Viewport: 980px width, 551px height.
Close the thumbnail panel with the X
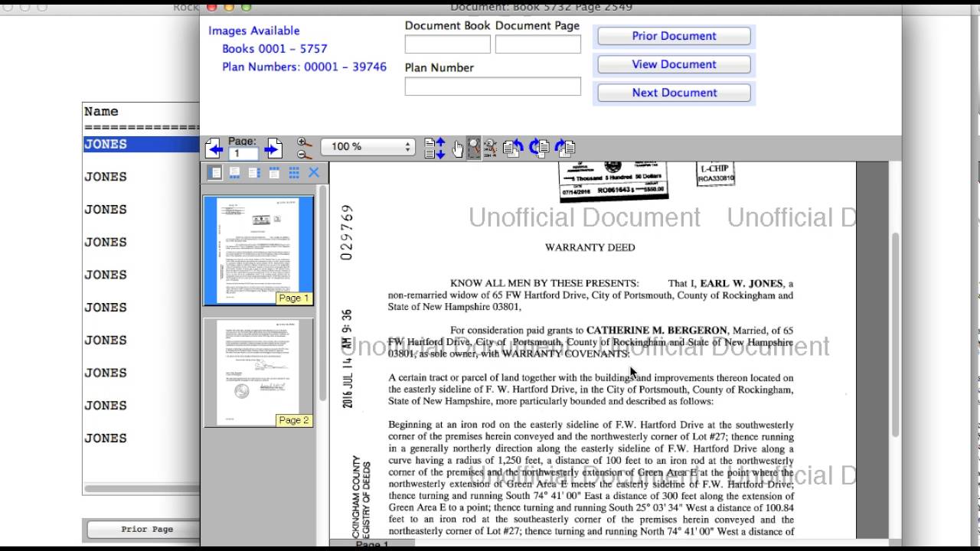[x=314, y=173]
